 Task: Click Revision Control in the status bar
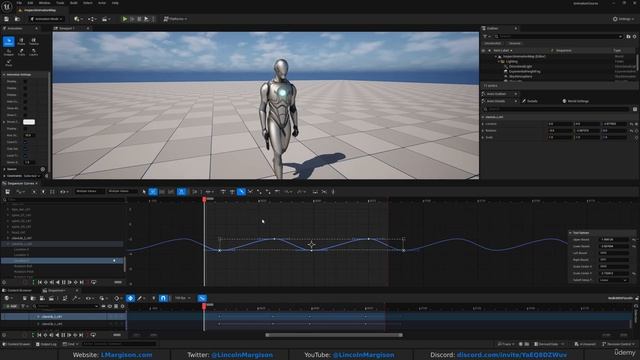click(619, 344)
